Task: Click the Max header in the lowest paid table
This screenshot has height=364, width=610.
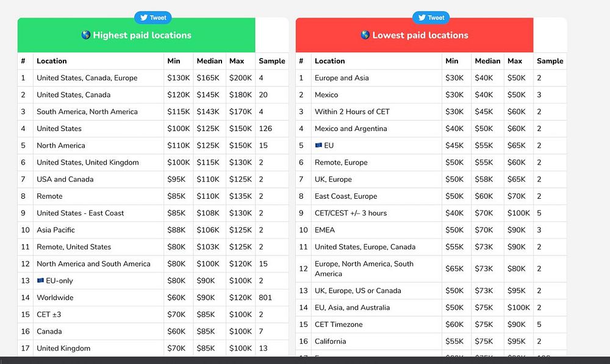Action: coord(514,61)
